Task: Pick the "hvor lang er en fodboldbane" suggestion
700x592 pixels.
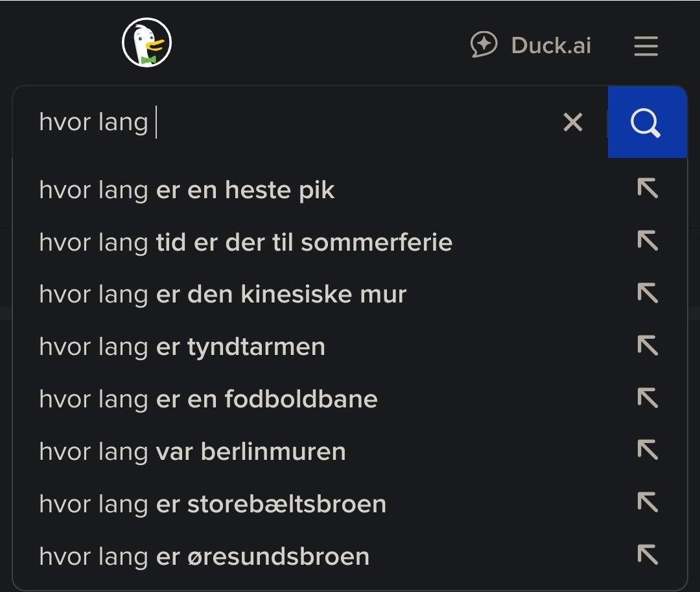Action: [x=208, y=399]
